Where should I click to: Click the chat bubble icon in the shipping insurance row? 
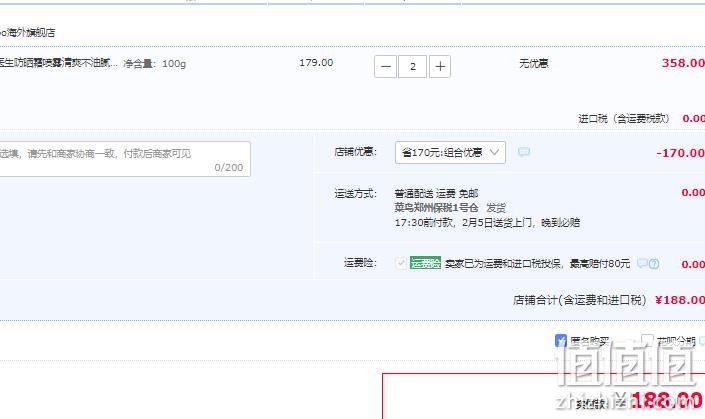643,263
